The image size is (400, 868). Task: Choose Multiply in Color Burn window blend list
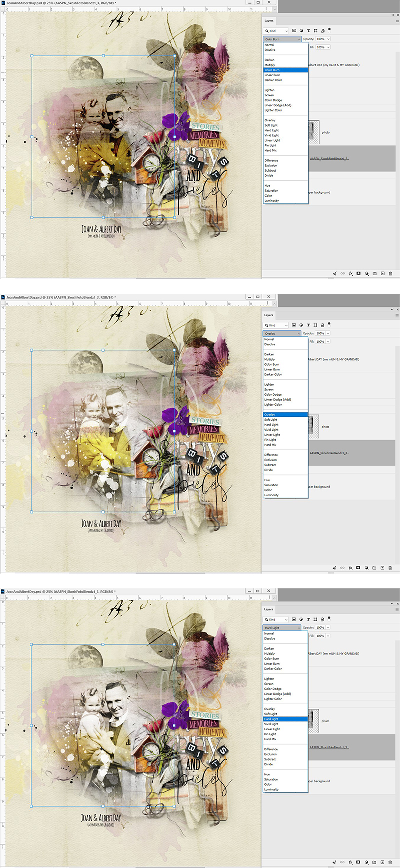click(286, 65)
